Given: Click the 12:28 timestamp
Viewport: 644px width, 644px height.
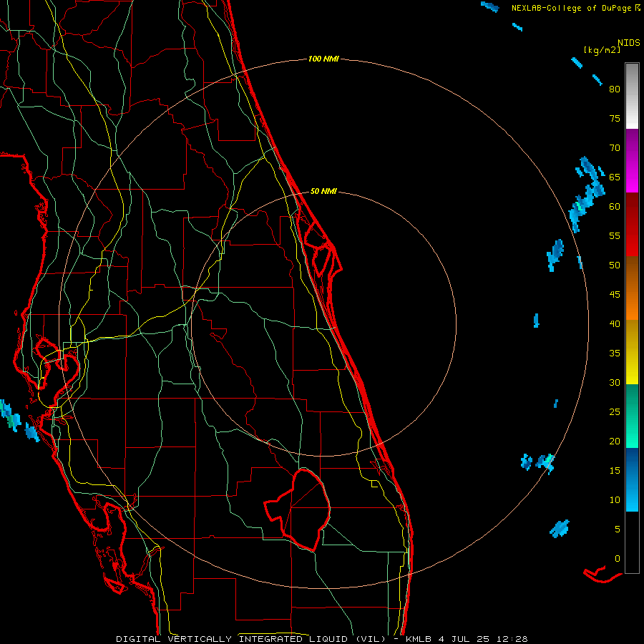Looking at the screenshot, I should 512,639.
